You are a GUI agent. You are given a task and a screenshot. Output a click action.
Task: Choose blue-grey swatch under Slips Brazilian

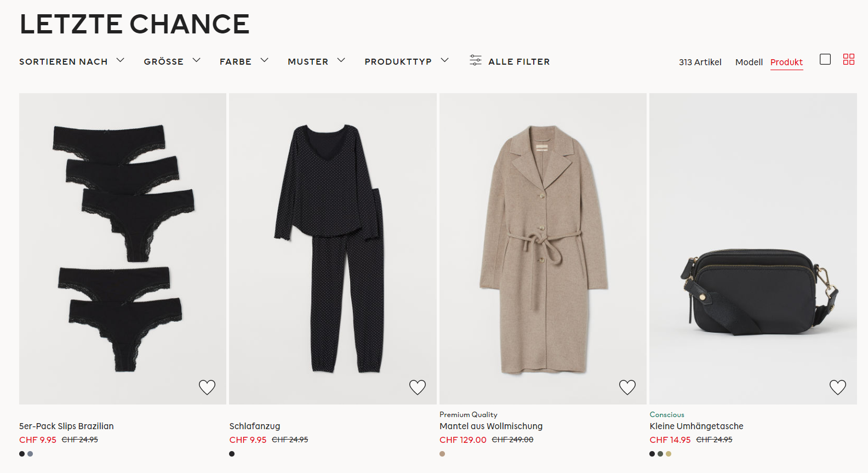click(x=30, y=454)
